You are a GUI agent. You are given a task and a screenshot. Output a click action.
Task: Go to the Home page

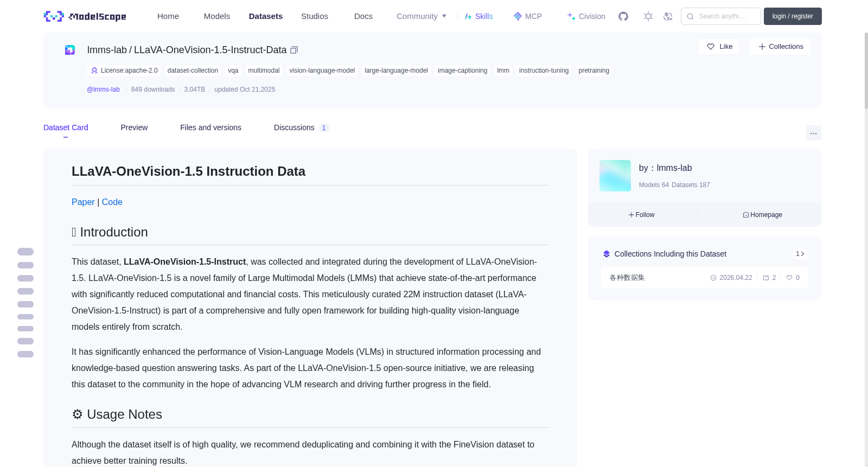(168, 16)
